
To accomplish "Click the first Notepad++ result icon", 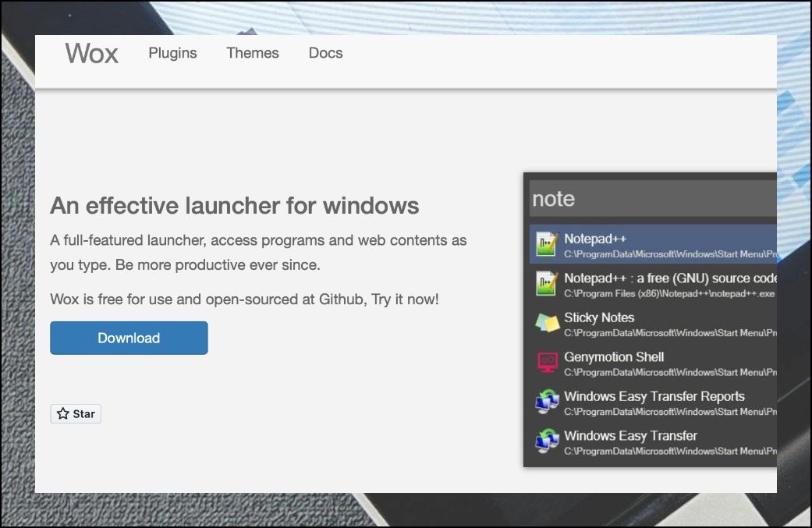I will click(x=547, y=244).
